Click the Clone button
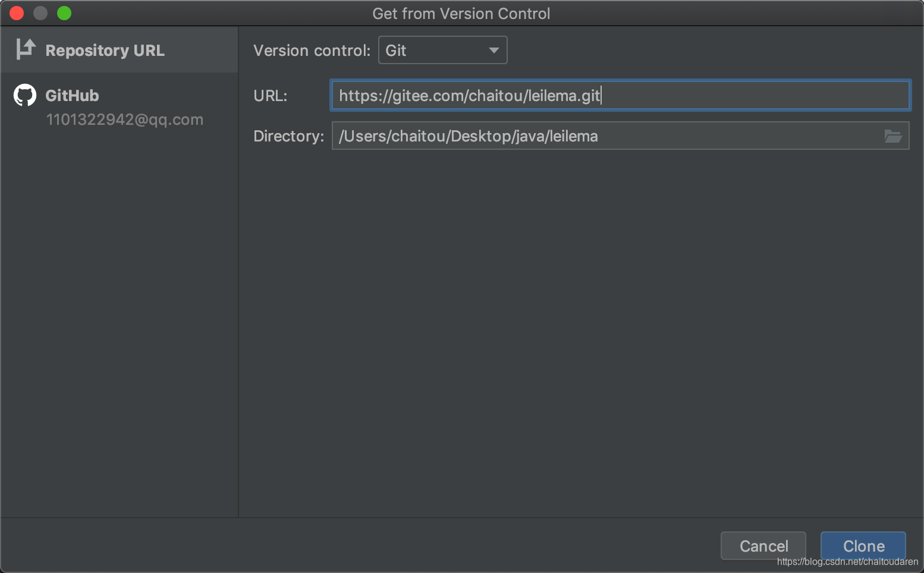Image resolution: width=924 pixels, height=573 pixels. coord(863,546)
